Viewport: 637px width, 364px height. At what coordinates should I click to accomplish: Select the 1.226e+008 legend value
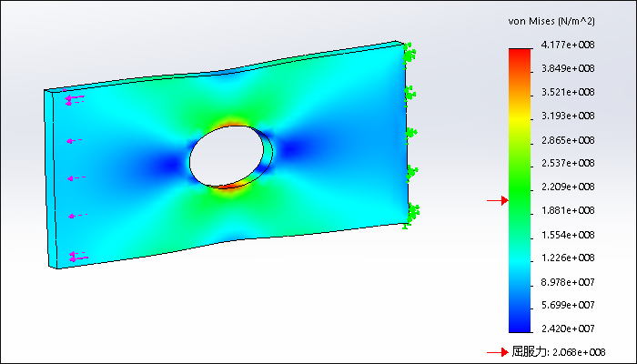click(568, 258)
